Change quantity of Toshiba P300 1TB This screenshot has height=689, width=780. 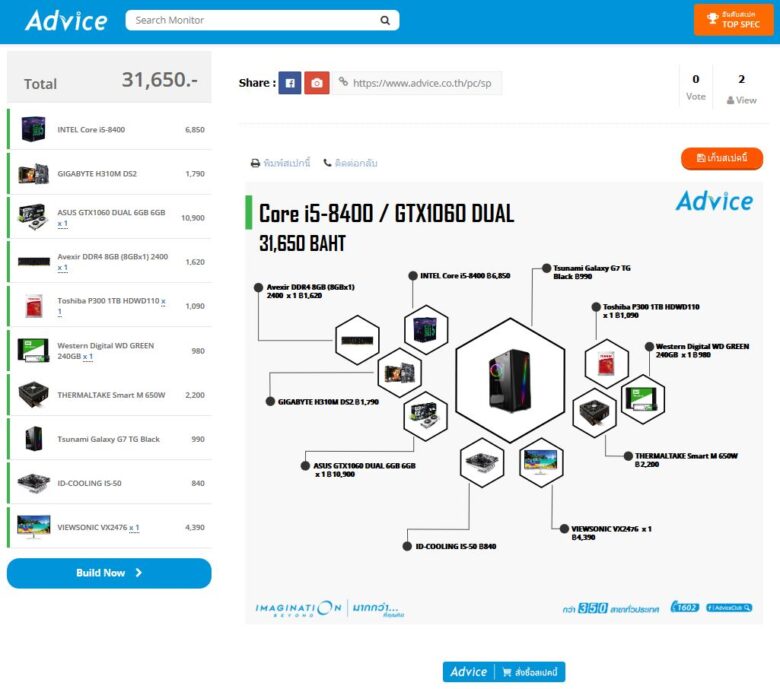(x=59, y=312)
